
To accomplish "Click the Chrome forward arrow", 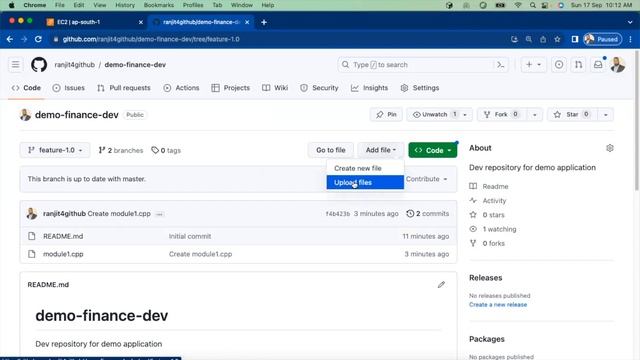I will [24, 39].
